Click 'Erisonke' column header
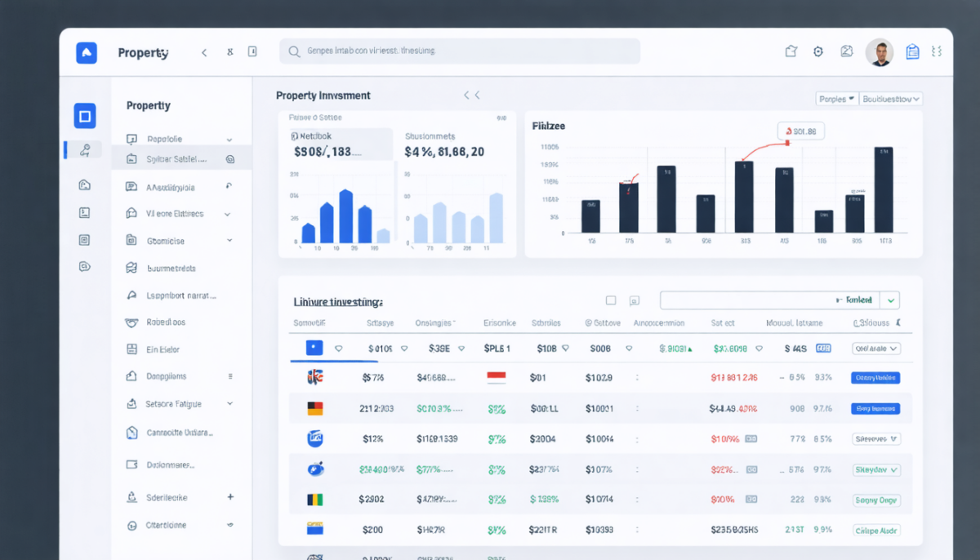 (x=499, y=323)
